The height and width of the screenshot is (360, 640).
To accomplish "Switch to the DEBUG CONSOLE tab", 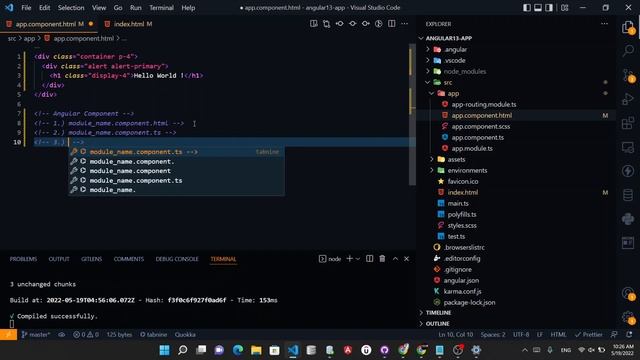I will pyautogui.click(x=177, y=259).
